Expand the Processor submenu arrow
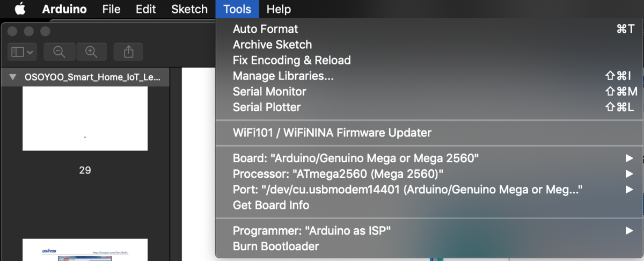The width and height of the screenshot is (644, 261). coord(629,174)
